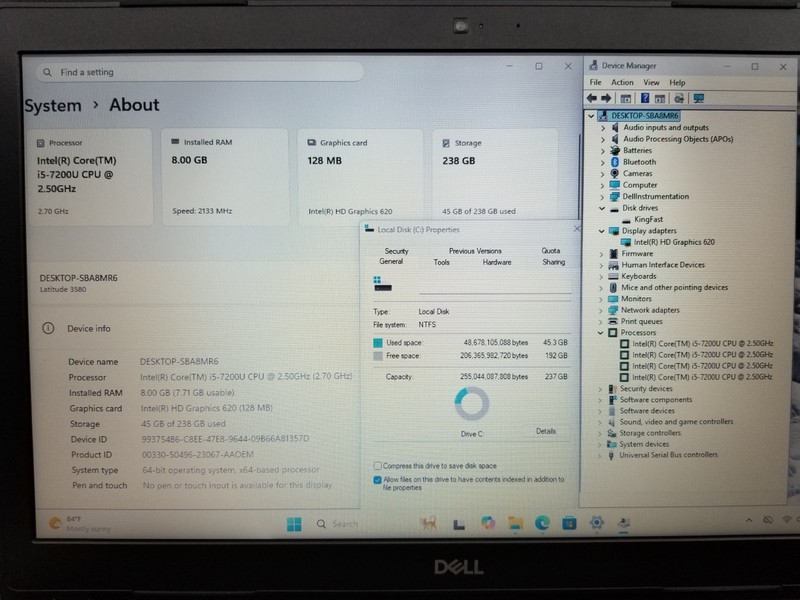
Task: Click the Find a setting search box
Action: click(200, 72)
